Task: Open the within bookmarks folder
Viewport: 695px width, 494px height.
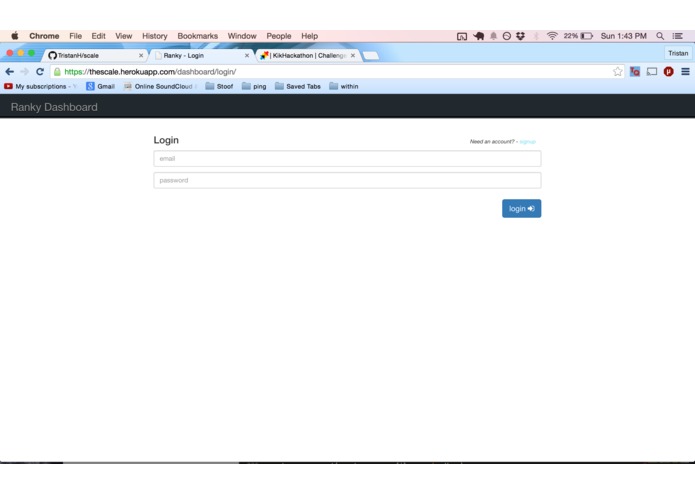Action: pyautogui.click(x=344, y=86)
